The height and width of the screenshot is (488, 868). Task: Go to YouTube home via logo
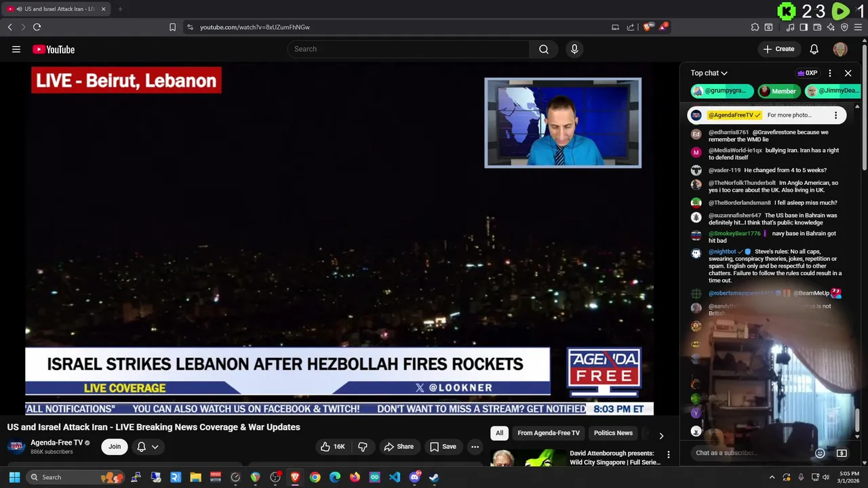[54, 49]
